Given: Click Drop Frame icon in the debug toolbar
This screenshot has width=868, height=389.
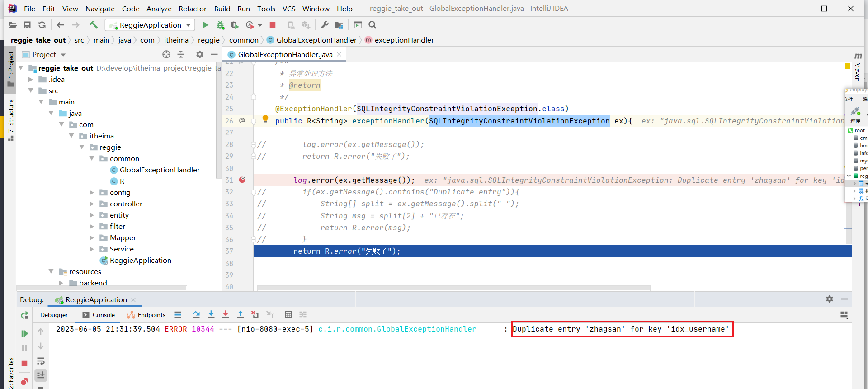Looking at the screenshot, I should pyautogui.click(x=255, y=314).
